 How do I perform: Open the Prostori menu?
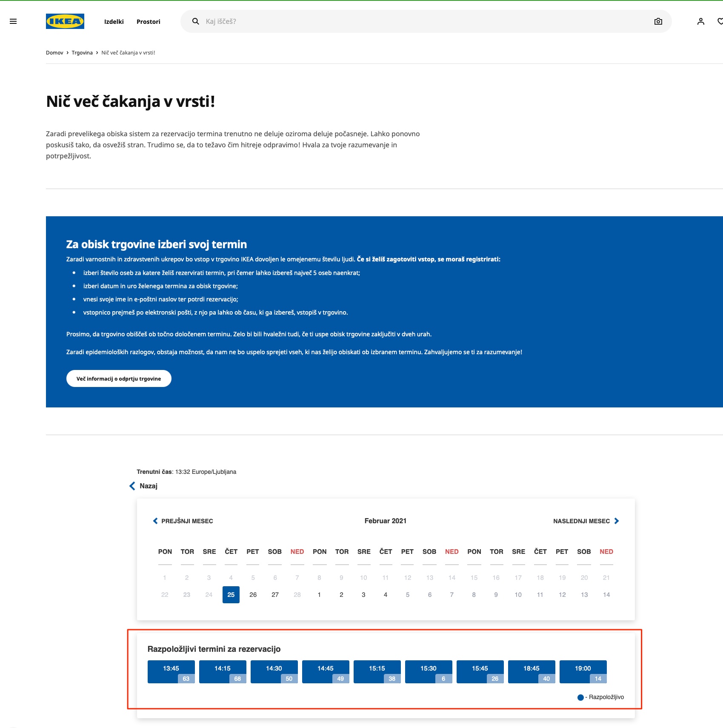(149, 22)
